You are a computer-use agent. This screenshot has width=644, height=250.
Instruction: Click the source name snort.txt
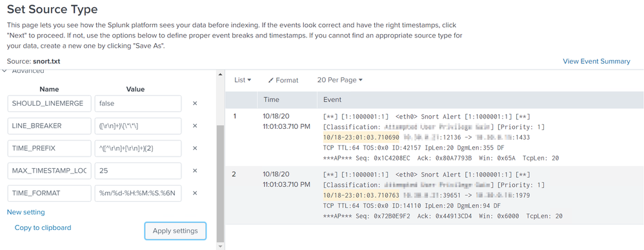point(47,61)
